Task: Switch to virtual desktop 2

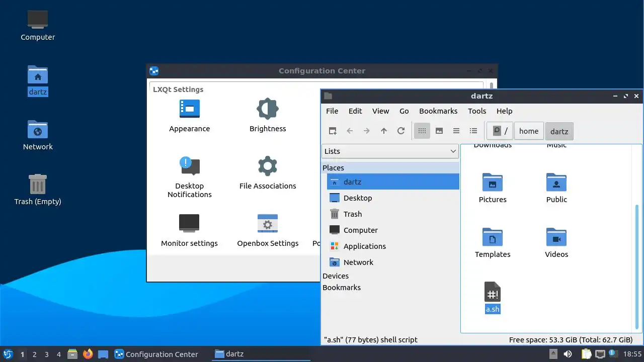Action: pos(34,354)
